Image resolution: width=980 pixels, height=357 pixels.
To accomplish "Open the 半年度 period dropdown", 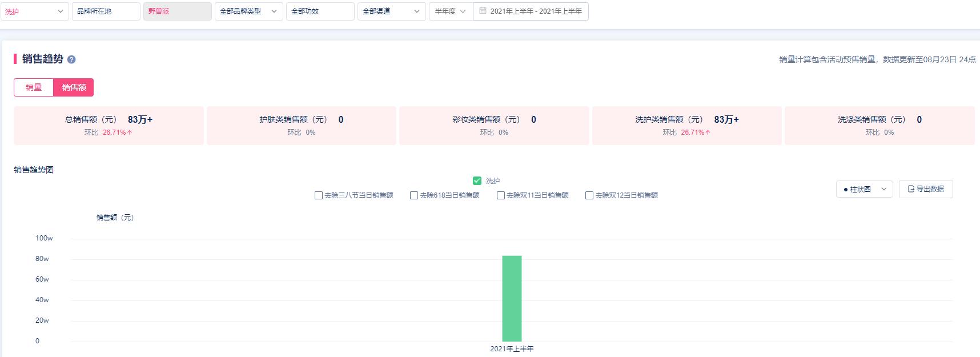I will click(x=451, y=11).
